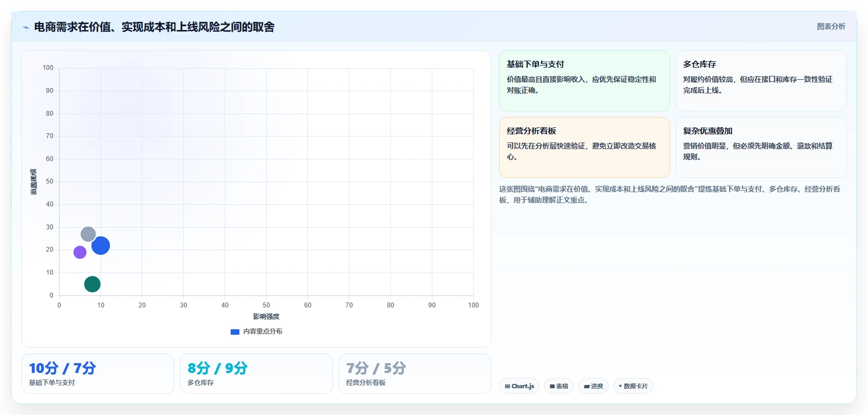Viewport: 868px width, 415px height.
Task: Toggle the 内容重点分布 legend color box
Action: pyautogui.click(x=235, y=331)
